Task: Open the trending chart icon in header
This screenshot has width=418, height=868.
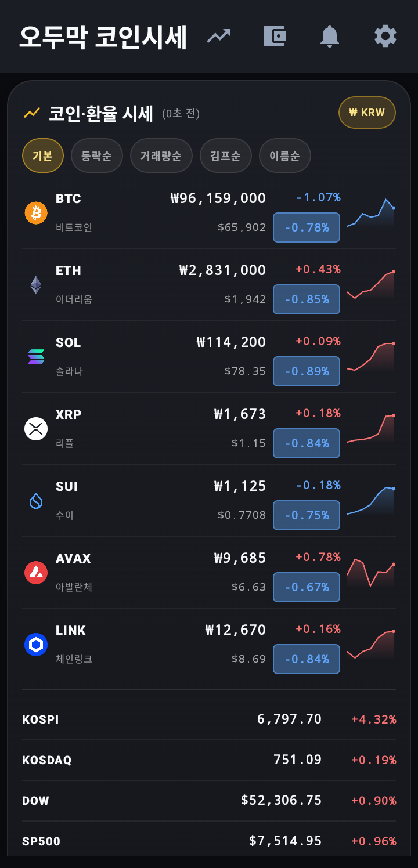Action: click(x=219, y=37)
